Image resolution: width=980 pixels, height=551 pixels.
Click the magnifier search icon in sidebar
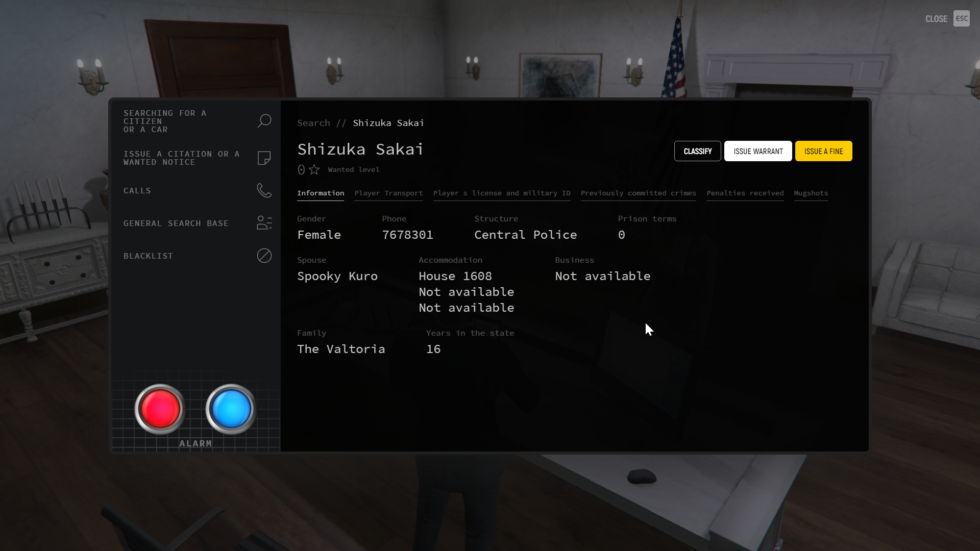pyautogui.click(x=264, y=121)
